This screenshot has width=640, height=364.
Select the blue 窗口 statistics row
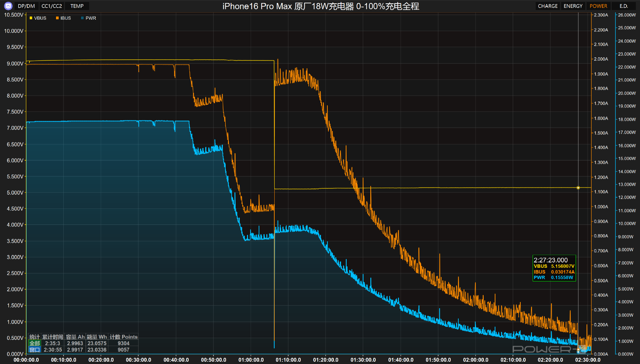[x=35, y=350]
